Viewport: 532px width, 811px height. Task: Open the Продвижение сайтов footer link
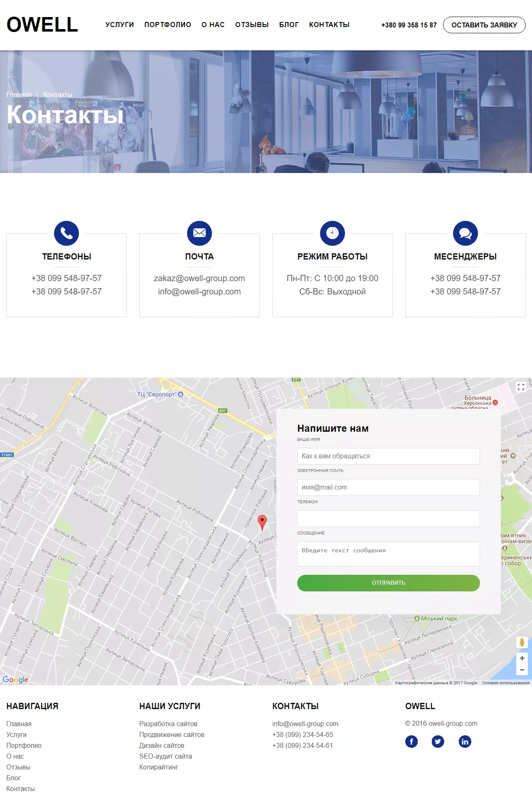tap(172, 735)
